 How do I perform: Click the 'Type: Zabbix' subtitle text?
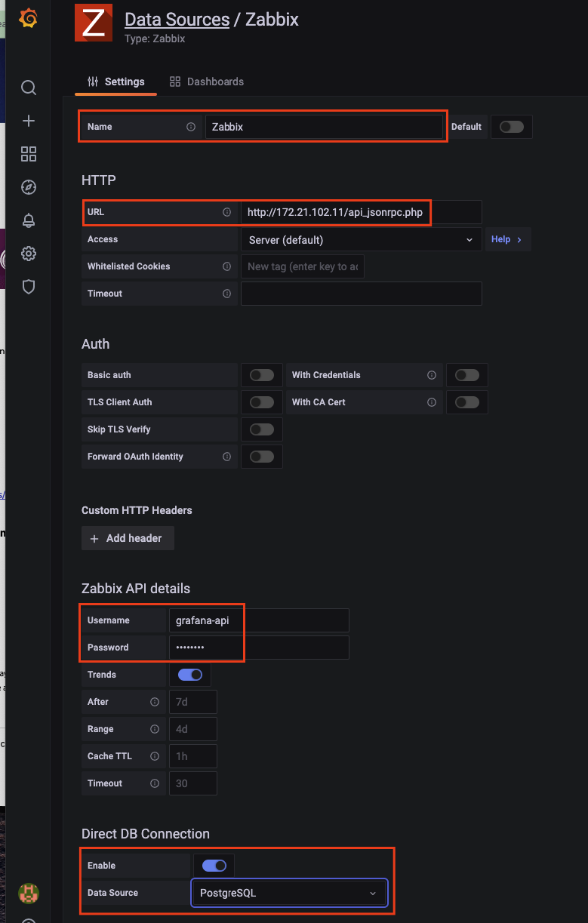pyautogui.click(x=155, y=38)
